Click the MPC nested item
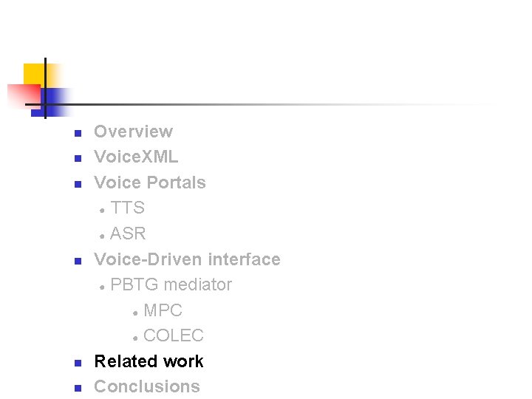The width and height of the screenshot is (532, 399). [163, 310]
